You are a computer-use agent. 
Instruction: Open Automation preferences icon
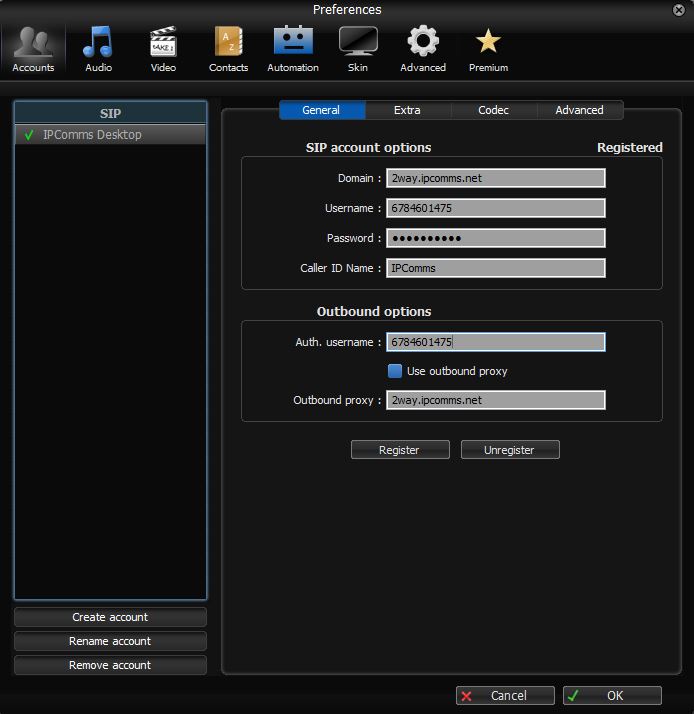[293, 48]
